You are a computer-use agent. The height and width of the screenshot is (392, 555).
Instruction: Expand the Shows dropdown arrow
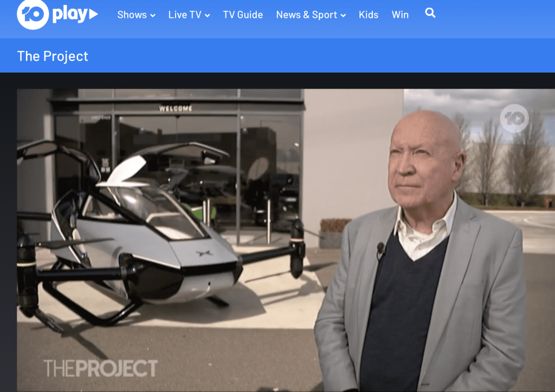153,16
